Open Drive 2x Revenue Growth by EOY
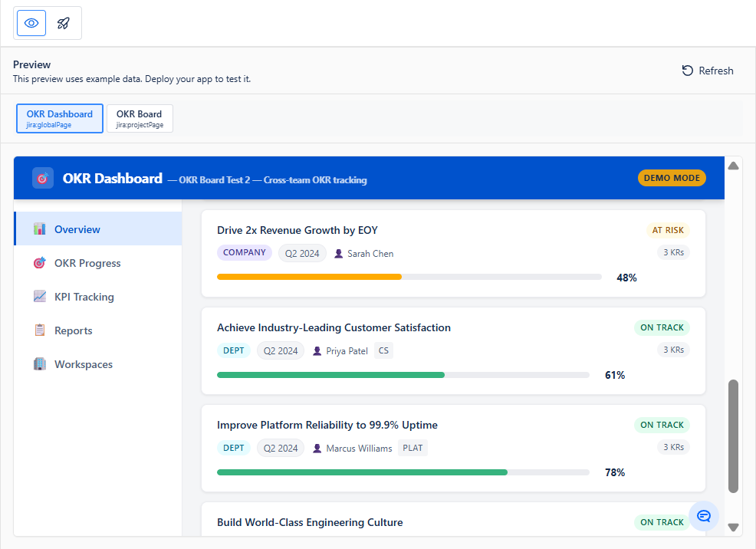756x549 pixels. 297,230
